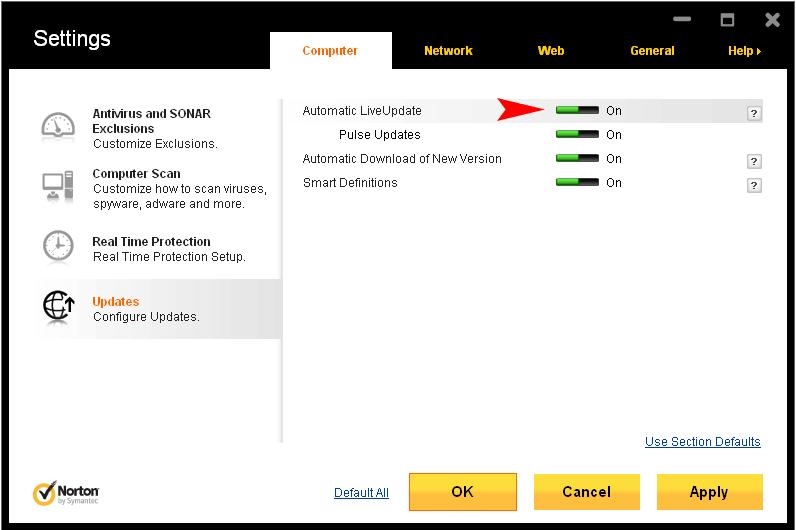Click the Default All link
This screenshot has width=796, height=530.
coord(361,492)
